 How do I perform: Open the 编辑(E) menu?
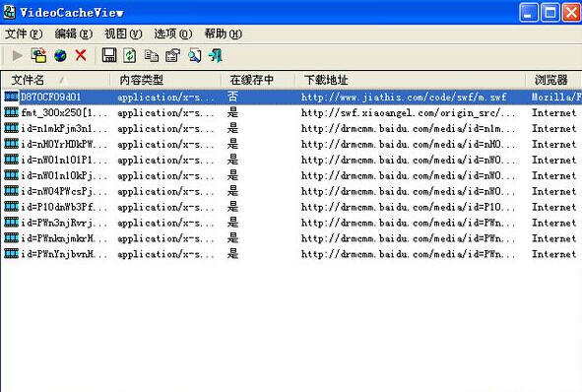74,34
